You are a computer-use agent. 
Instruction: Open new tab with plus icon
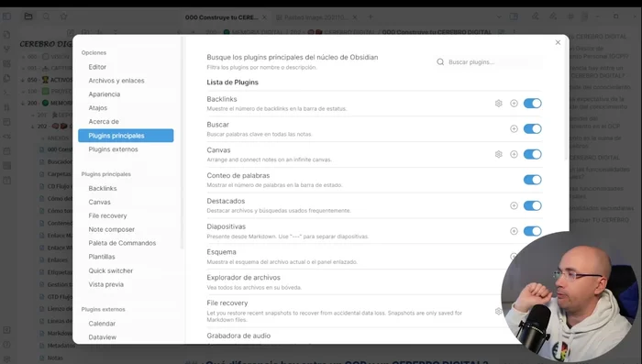(371, 17)
